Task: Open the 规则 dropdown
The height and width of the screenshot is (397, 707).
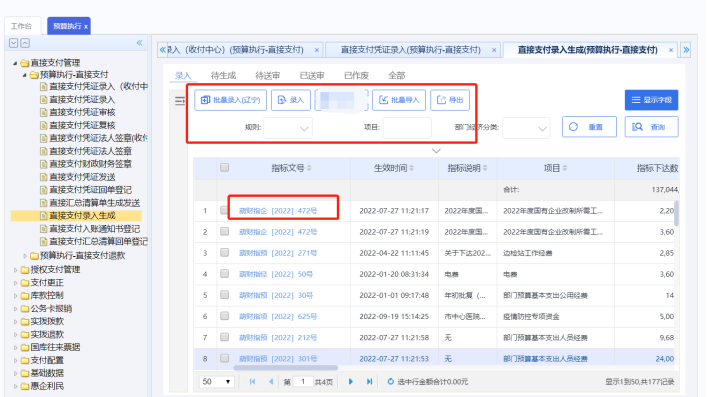Action: (288, 128)
